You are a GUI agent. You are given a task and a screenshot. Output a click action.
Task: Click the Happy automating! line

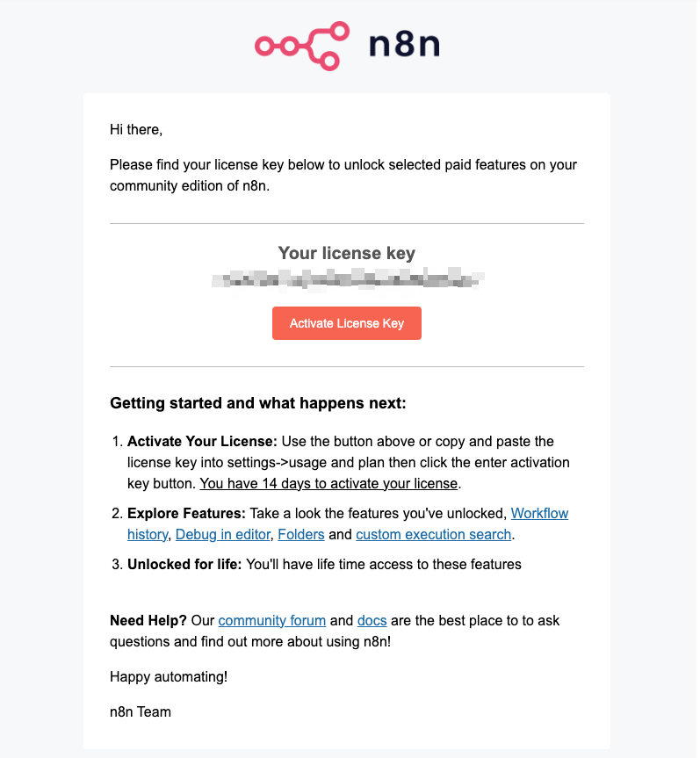pos(169,676)
